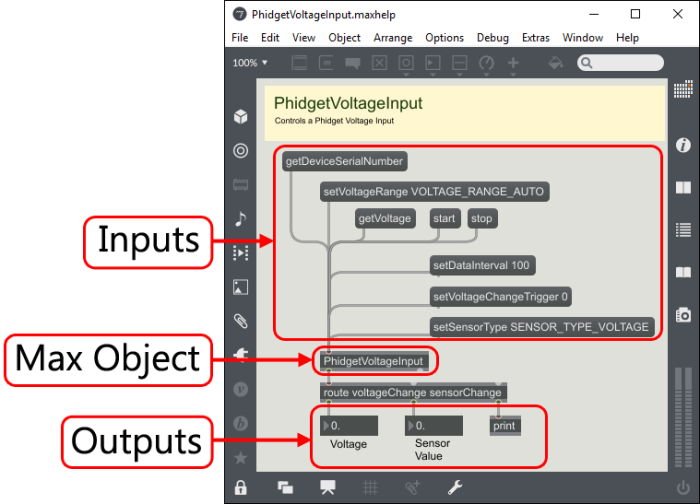Image resolution: width=700 pixels, height=504 pixels.
Task: Add a toggle object from toolbar
Action: point(379,63)
